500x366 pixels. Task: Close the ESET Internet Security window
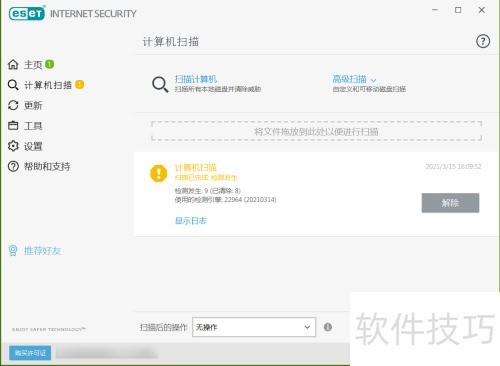(x=481, y=10)
